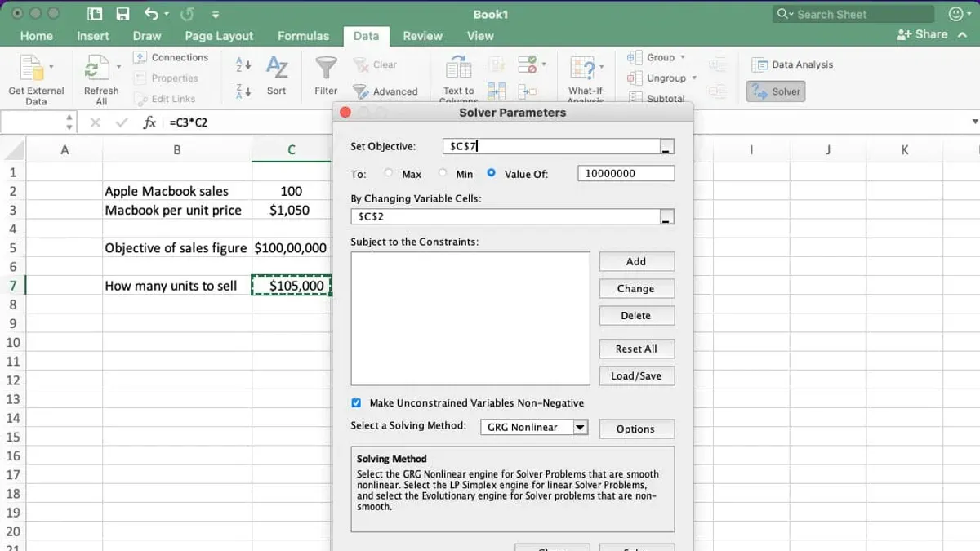The width and height of the screenshot is (980, 551).
Task: Expand the formula bar chevron
Action: pyautogui.click(x=974, y=122)
